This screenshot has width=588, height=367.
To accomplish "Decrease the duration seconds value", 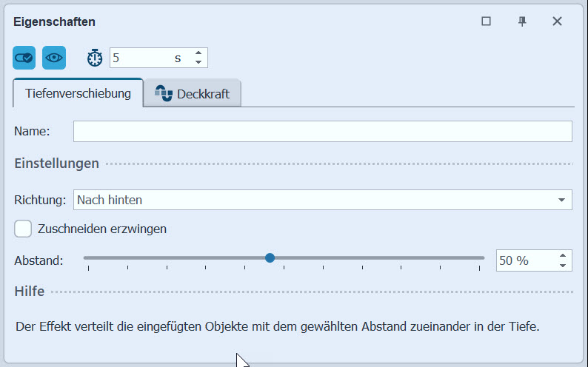I will point(198,62).
